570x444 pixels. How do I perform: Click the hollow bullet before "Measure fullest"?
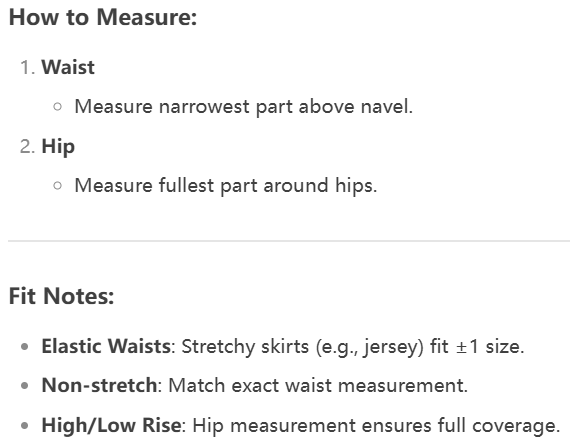pos(57,185)
